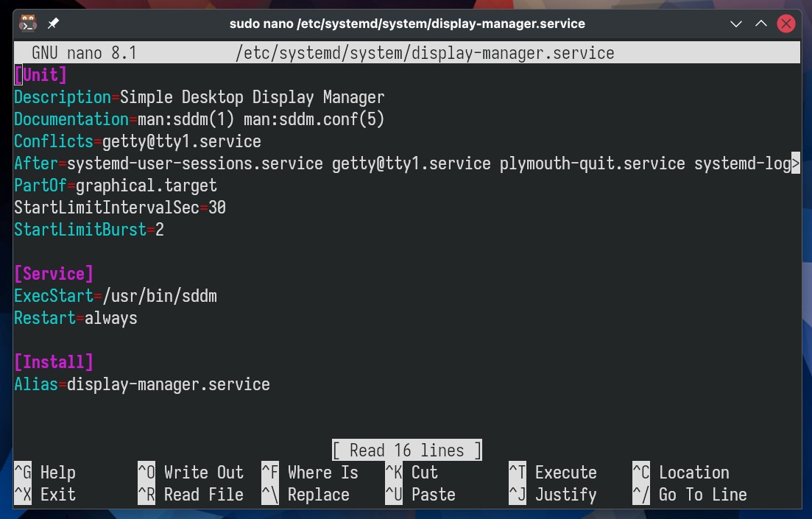Close the nano terminal window
Image resolution: width=812 pixels, height=519 pixels.
pos(786,24)
